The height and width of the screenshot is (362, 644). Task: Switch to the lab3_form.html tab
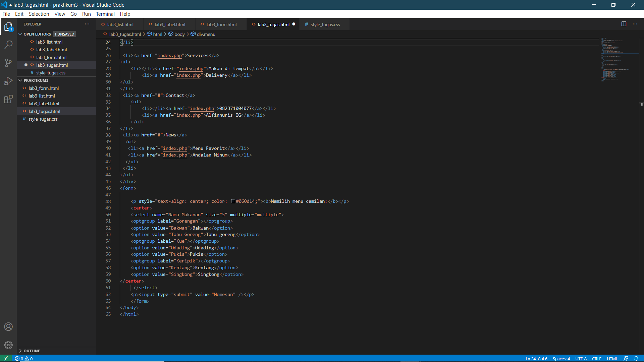point(221,24)
